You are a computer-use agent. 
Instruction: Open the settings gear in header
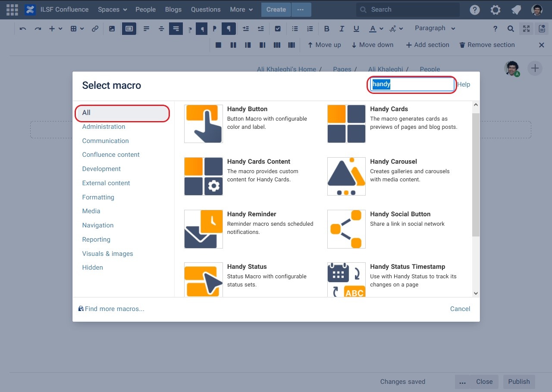[x=496, y=9]
